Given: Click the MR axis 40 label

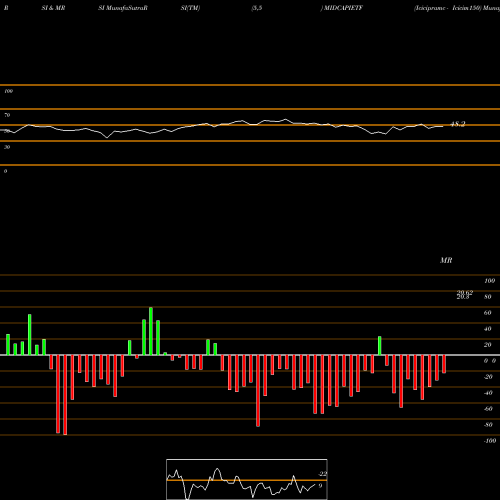Looking at the screenshot, I should point(487,329).
